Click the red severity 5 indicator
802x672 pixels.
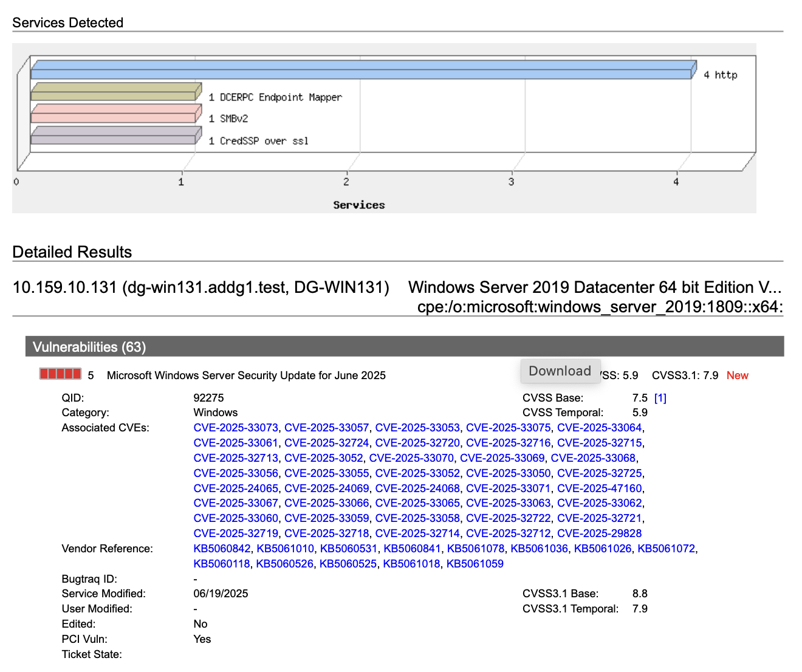60,374
